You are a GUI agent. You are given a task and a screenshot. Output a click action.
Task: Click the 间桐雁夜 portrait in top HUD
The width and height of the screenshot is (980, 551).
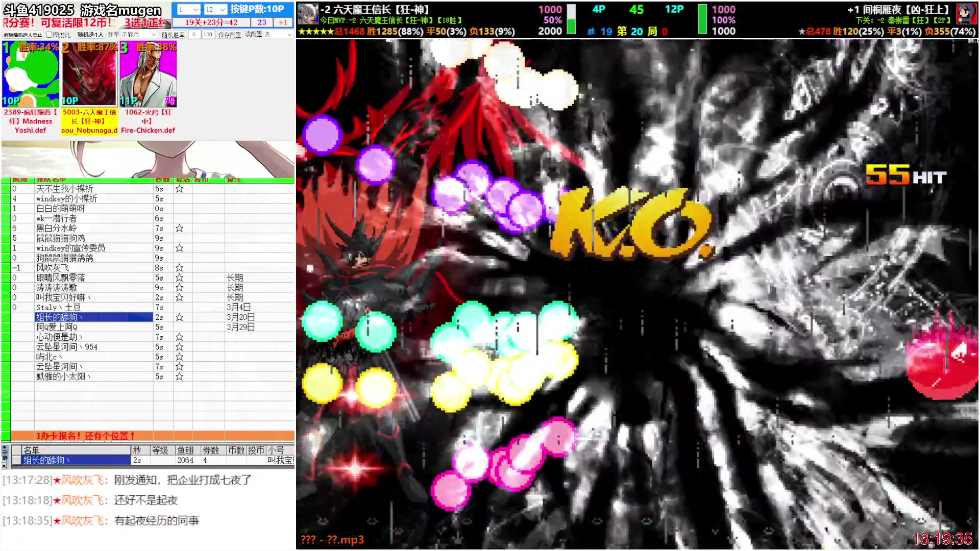pyautogui.click(x=966, y=14)
